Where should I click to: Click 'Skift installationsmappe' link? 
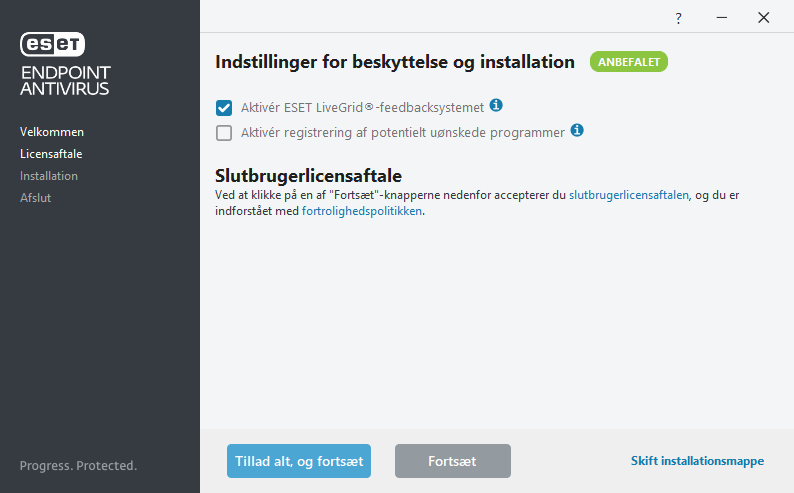coord(697,461)
